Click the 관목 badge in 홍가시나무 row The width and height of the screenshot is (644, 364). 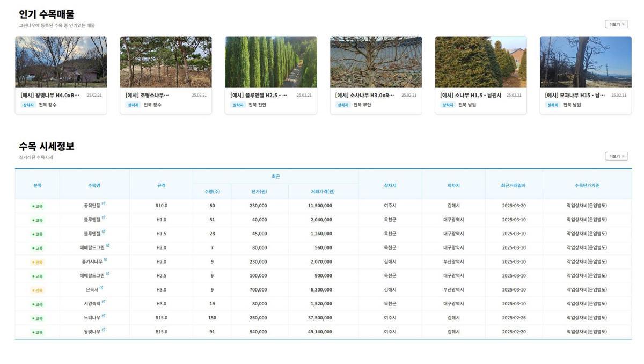[x=38, y=263]
